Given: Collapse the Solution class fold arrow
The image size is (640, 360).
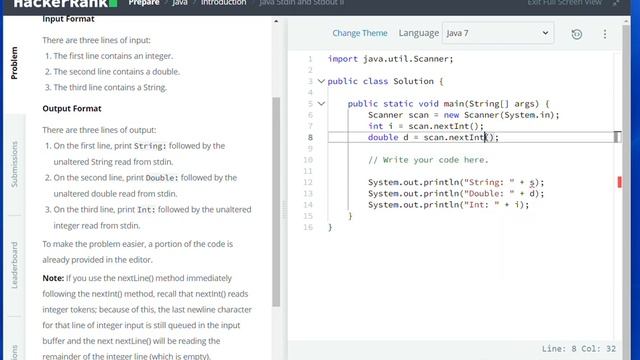Looking at the screenshot, I should tap(321, 81).
